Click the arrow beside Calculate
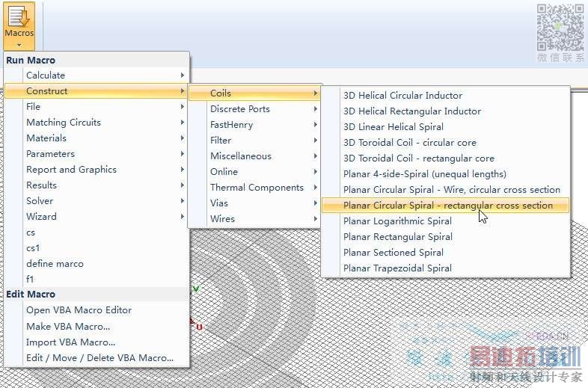The width and height of the screenshot is (588, 388). click(x=183, y=76)
